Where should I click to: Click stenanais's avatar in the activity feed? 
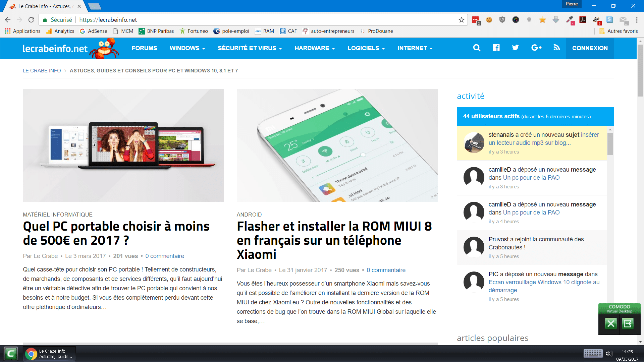pyautogui.click(x=474, y=143)
